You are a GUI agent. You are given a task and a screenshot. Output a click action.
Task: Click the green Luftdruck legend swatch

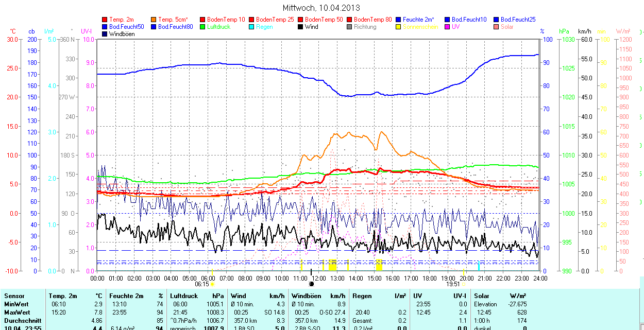(202, 27)
